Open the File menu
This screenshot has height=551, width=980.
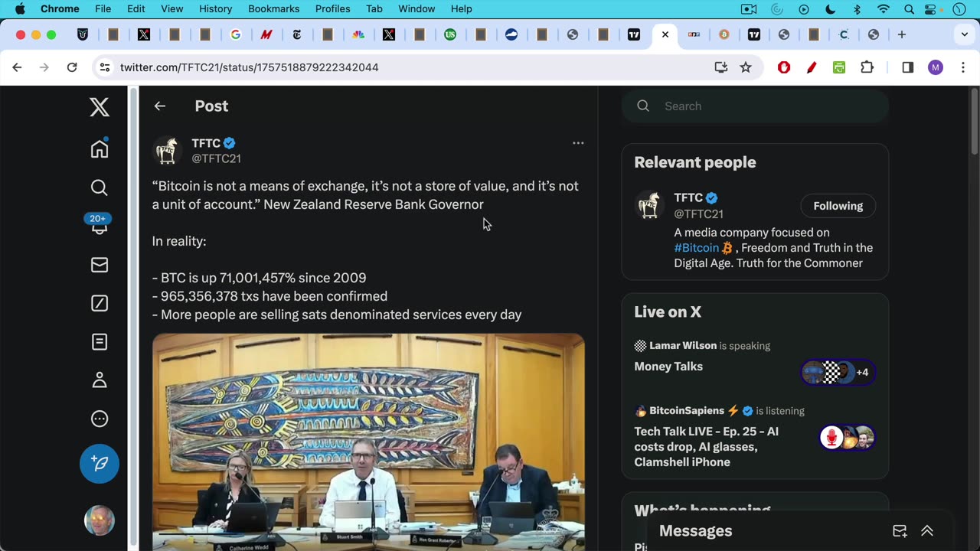(x=103, y=9)
